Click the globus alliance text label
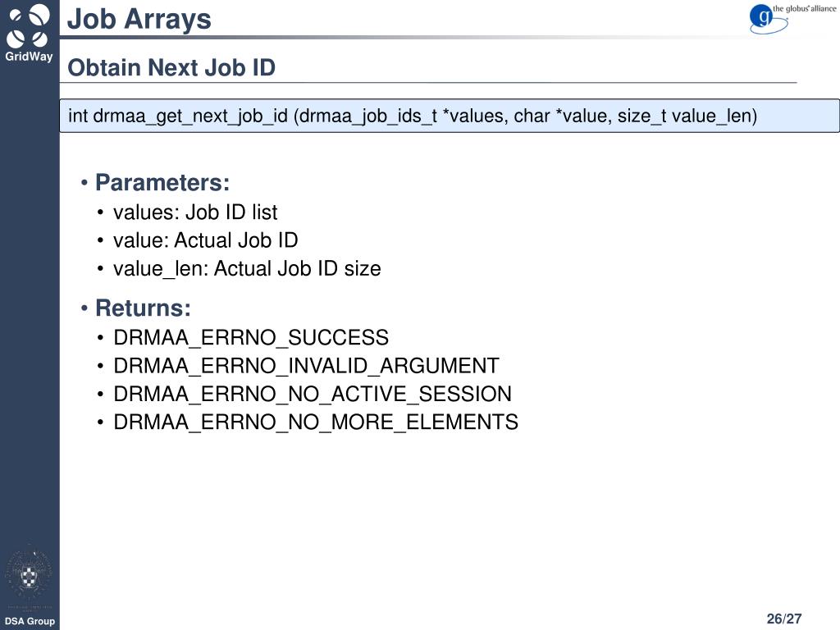 [x=804, y=8]
